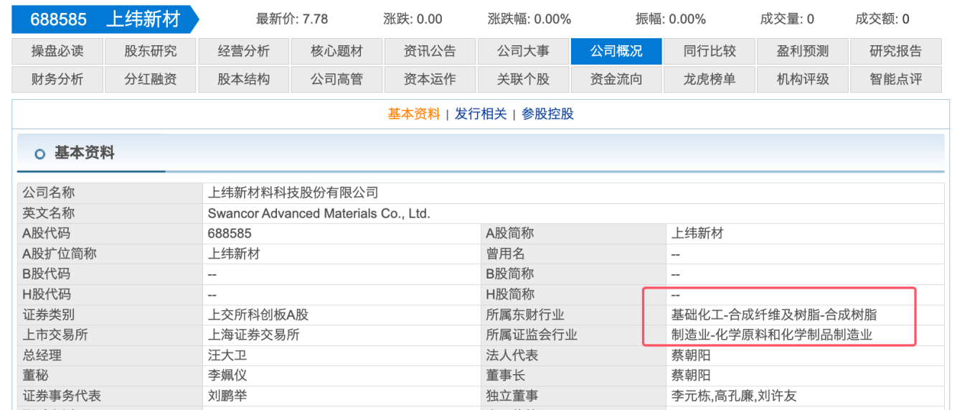Select 成交量: 0 value
The height and width of the screenshot is (410, 980).
[787, 19]
